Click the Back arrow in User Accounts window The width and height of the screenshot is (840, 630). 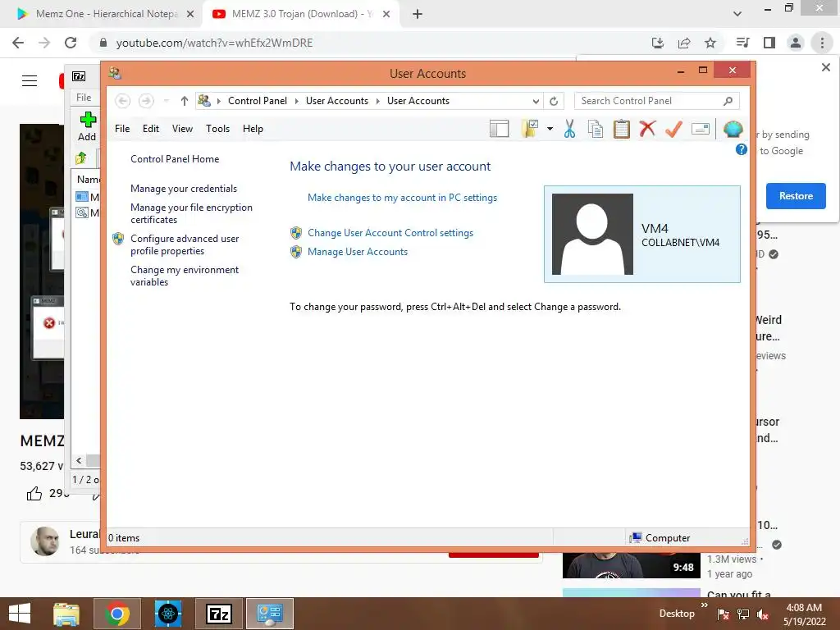[123, 101]
